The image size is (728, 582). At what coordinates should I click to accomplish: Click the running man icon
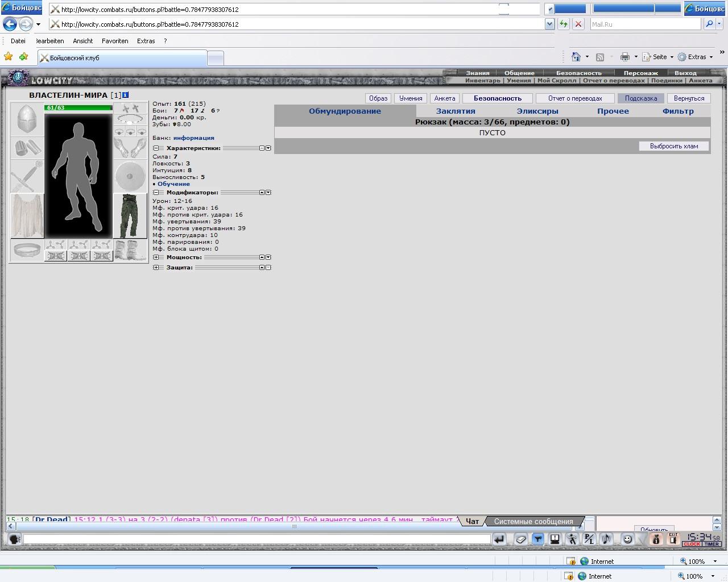(x=572, y=539)
